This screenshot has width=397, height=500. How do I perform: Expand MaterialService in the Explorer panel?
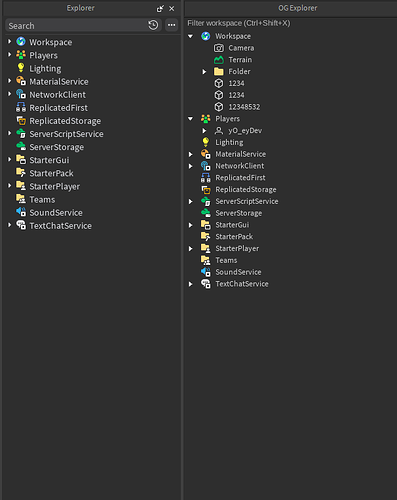point(9,81)
